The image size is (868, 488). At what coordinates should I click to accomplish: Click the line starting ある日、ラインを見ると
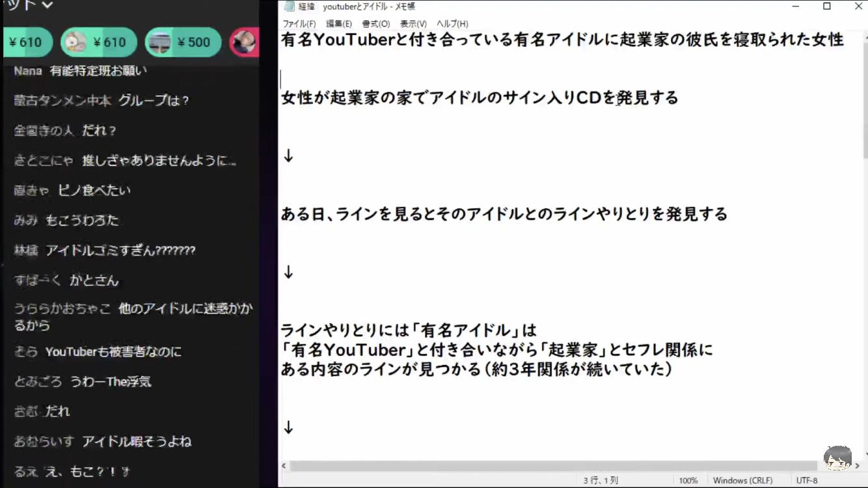coord(504,214)
